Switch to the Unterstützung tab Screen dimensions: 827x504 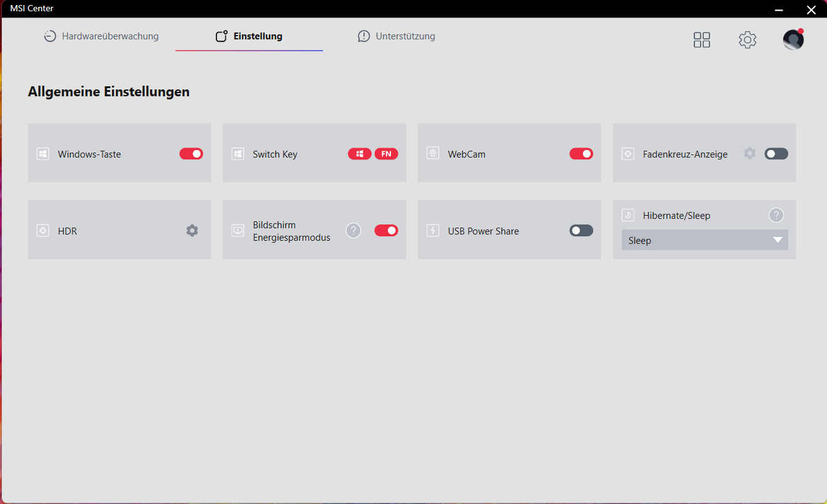(x=397, y=36)
